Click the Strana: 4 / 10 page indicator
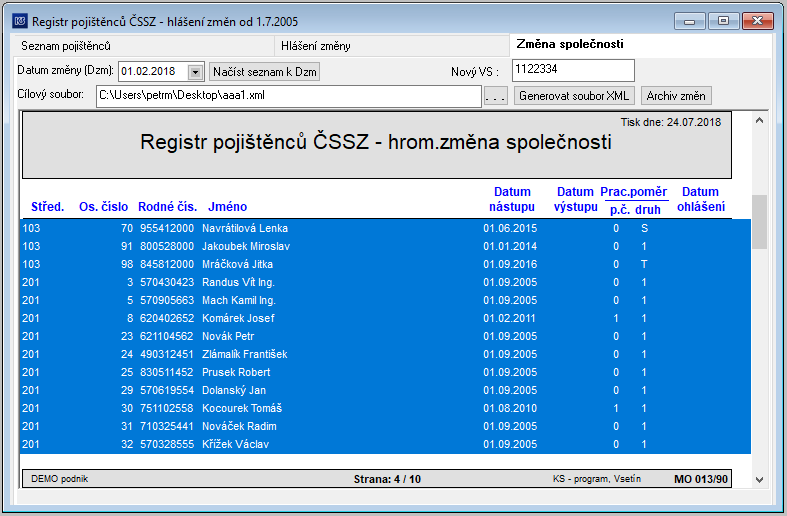This screenshot has height=516, width=787. click(387, 479)
